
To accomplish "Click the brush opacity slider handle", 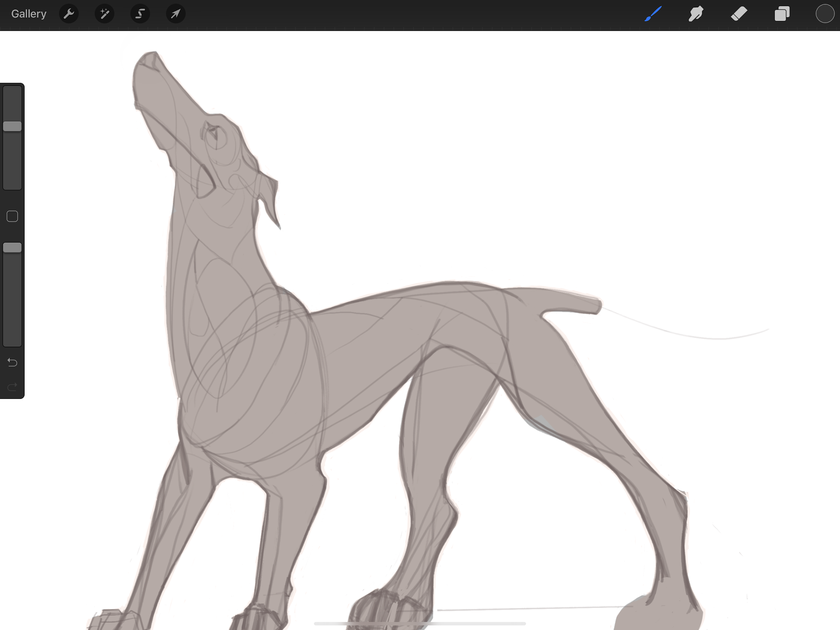I will 12,247.
